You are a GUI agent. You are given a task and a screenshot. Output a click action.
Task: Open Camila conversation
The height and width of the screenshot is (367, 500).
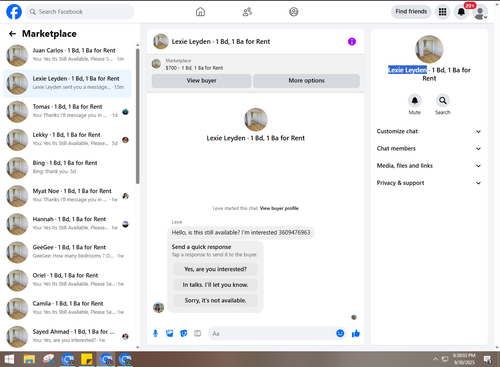(x=67, y=308)
